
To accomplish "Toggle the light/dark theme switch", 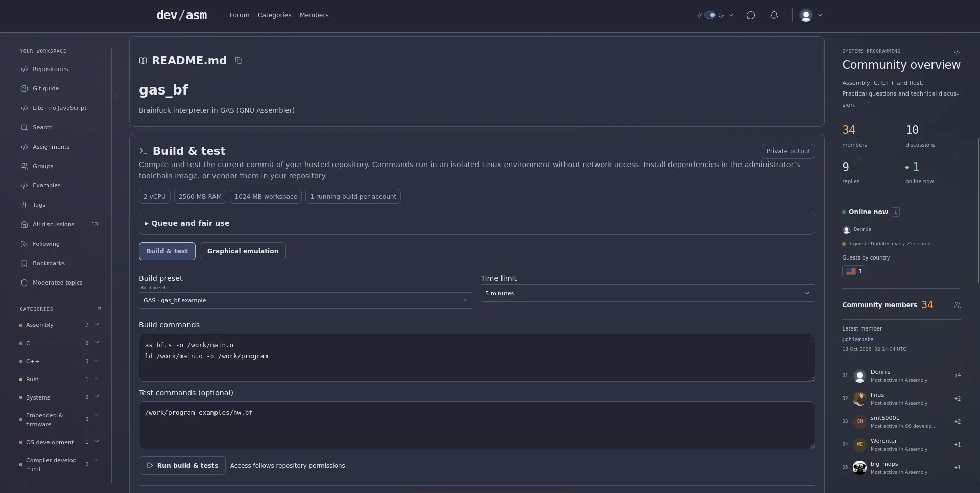I will [x=710, y=15].
